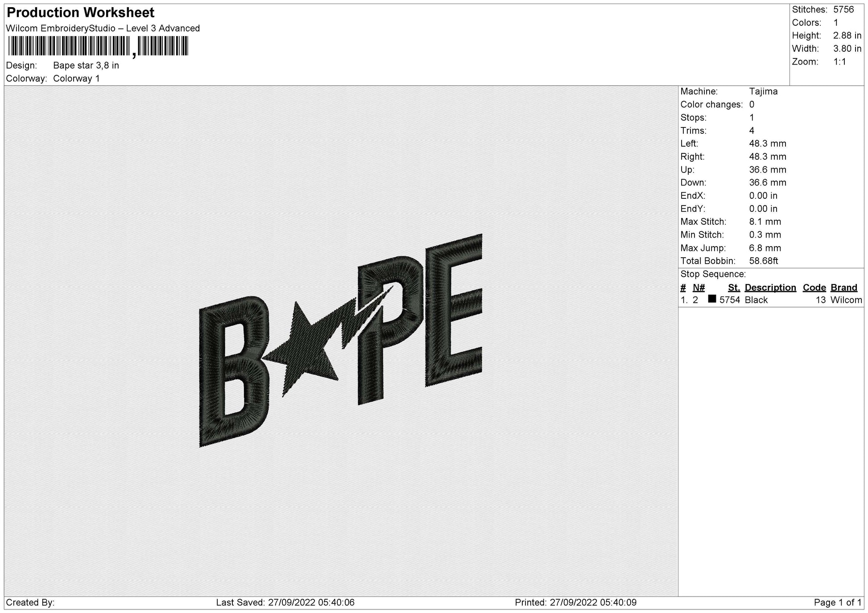
Task: Select the Left value '48.3 mm'
Action: coord(768,144)
